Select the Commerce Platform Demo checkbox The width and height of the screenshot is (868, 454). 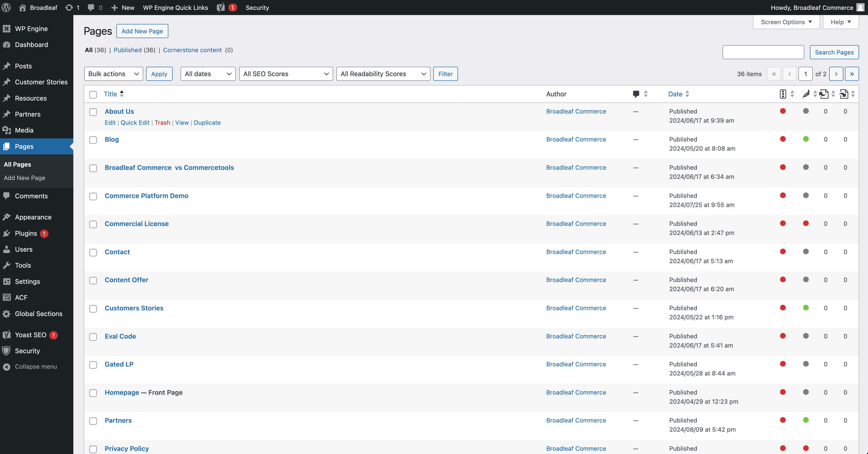pos(93,196)
